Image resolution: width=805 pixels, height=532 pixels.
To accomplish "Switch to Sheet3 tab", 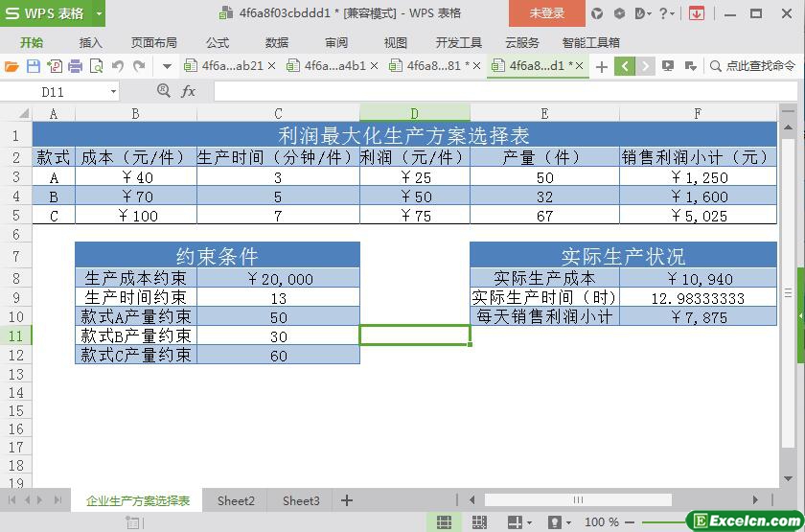I will click(x=301, y=500).
